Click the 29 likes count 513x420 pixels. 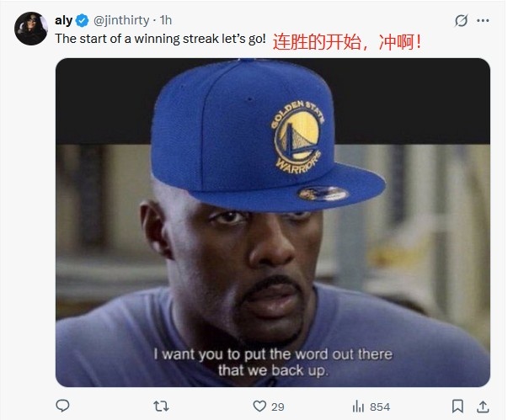pos(277,407)
